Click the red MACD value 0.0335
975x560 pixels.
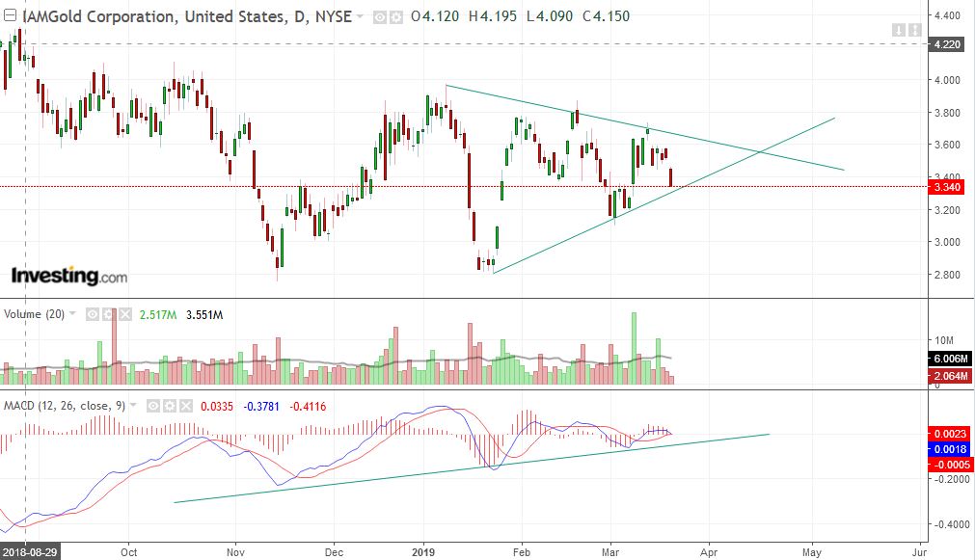coord(217,407)
